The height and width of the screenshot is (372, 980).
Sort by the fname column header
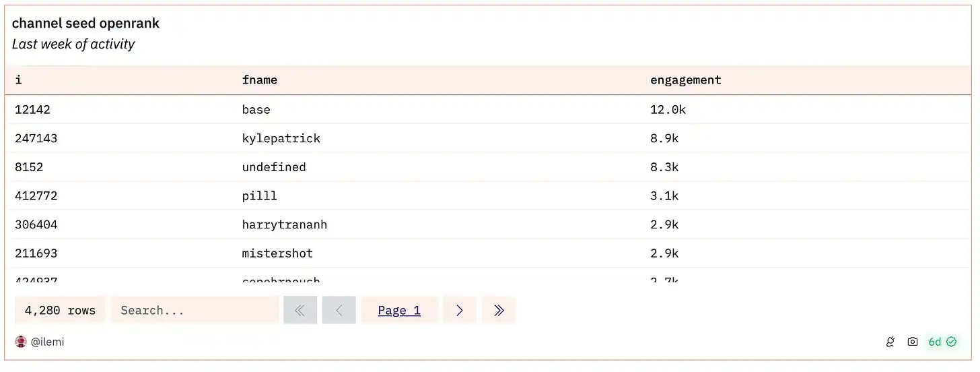click(259, 80)
